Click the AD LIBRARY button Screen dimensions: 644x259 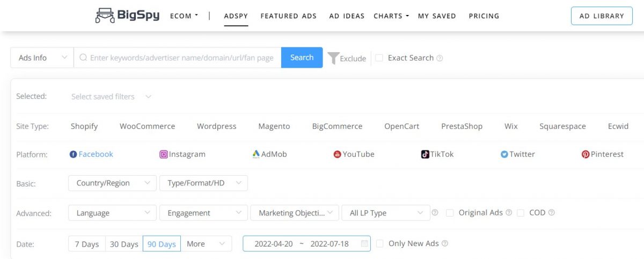coord(602,16)
